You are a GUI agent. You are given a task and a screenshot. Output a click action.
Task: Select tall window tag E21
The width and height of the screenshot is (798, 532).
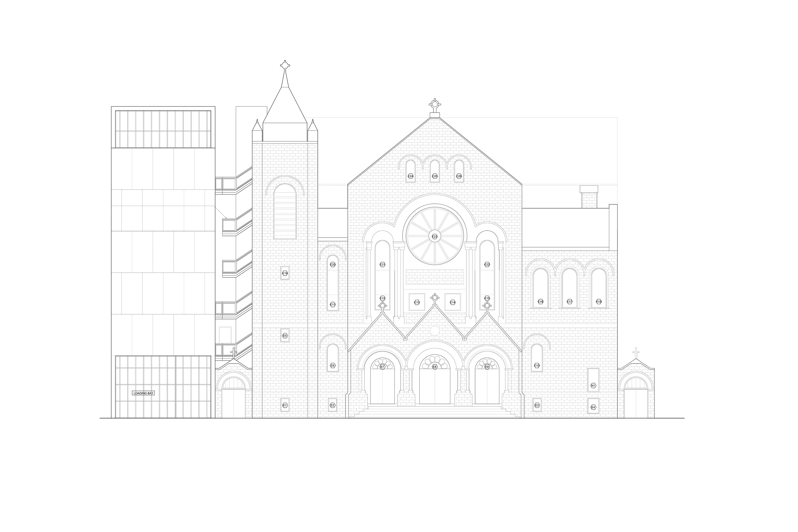click(x=382, y=264)
